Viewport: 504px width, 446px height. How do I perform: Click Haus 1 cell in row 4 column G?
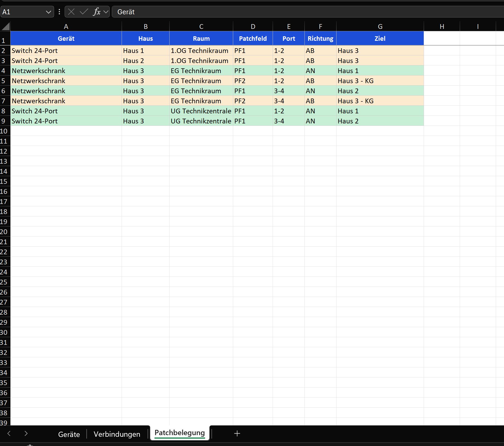tap(380, 70)
